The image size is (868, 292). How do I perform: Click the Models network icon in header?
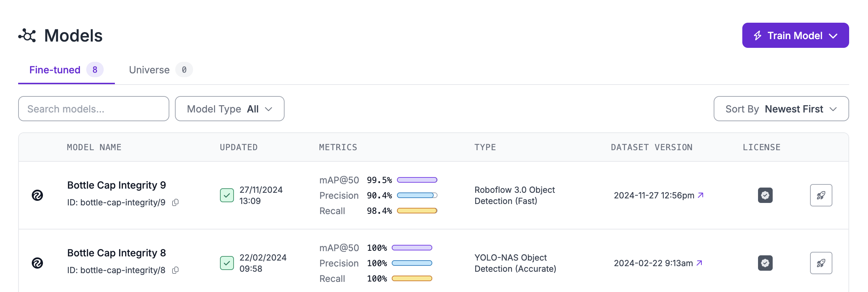coord(27,36)
